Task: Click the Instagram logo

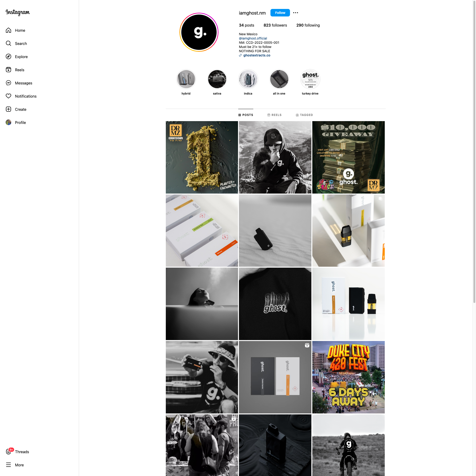Action: pyautogui.click(x=18, y=12)
